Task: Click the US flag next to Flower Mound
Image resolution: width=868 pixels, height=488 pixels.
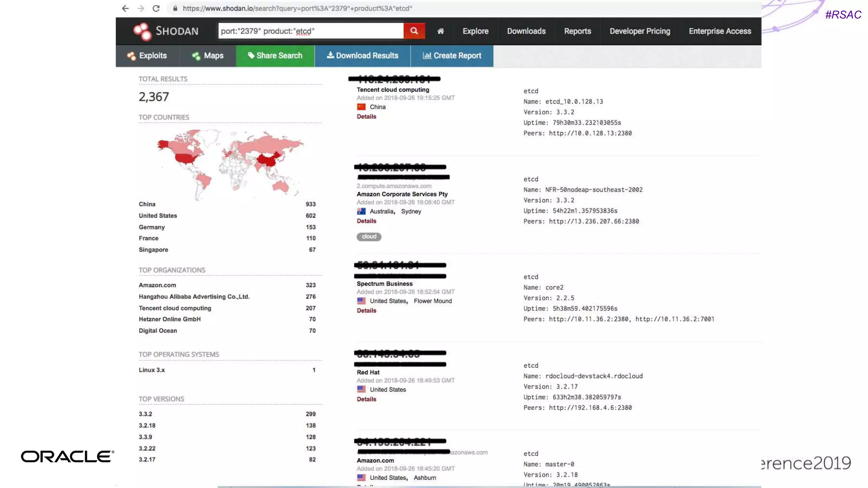Action: coord(361,301)
